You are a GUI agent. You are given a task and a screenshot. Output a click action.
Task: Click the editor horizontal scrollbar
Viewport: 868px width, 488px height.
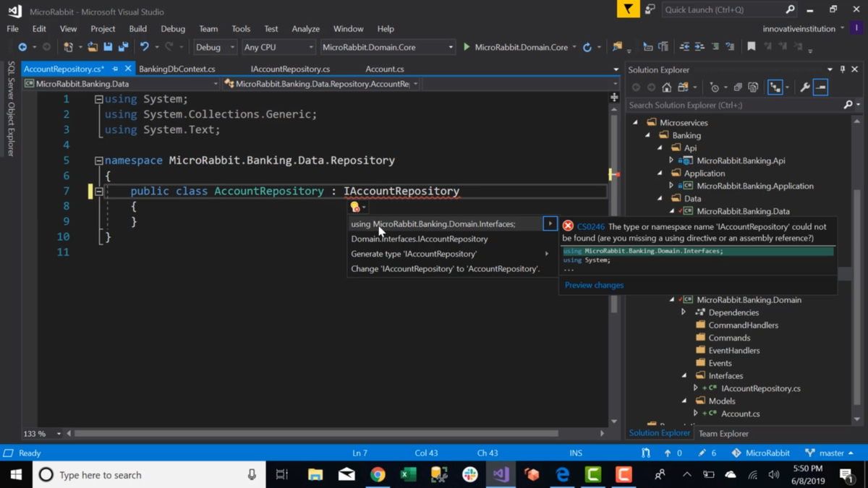(x=316, y=434)
